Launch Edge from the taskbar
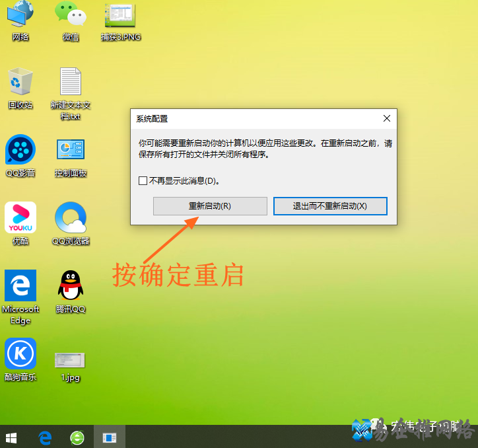 (x=45, y=438)
